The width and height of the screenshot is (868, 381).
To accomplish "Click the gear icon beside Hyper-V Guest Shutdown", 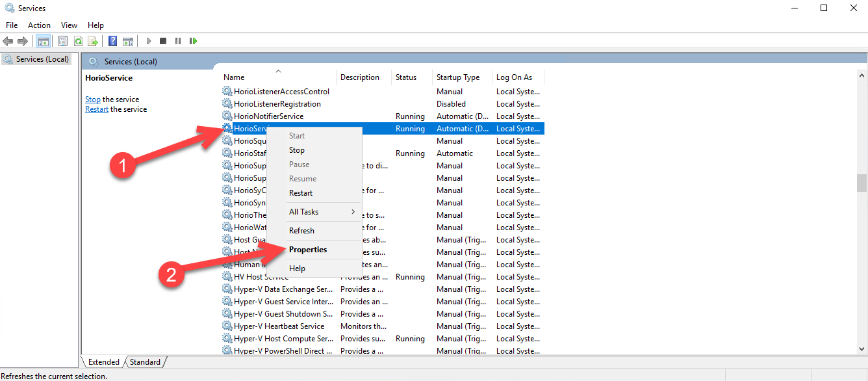I will pos(227,314).
